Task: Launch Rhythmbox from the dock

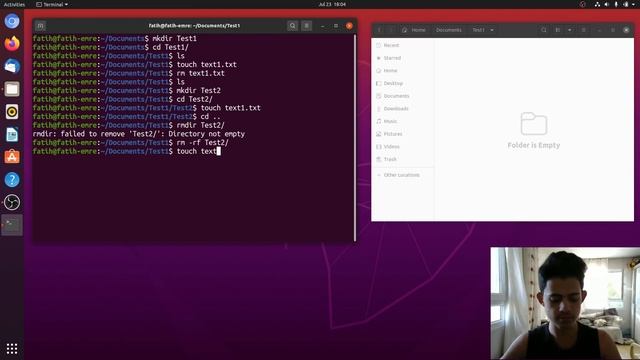Action: [12, 111]
